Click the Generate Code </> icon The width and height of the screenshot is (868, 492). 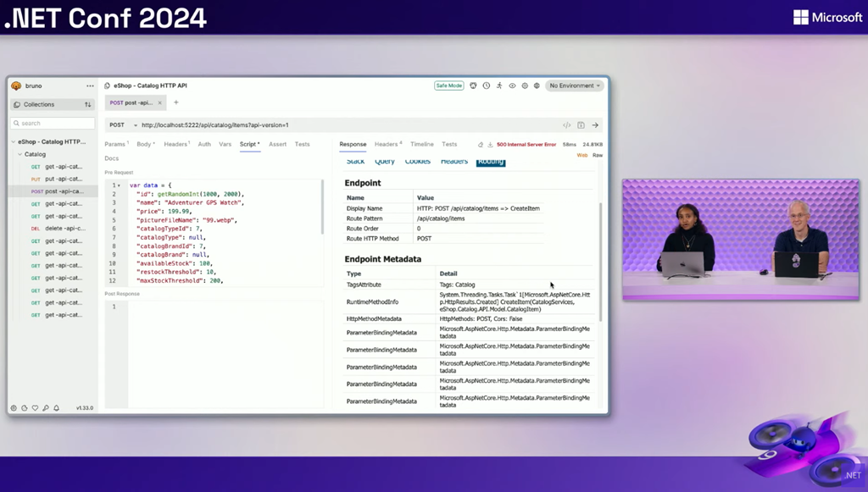566,125
